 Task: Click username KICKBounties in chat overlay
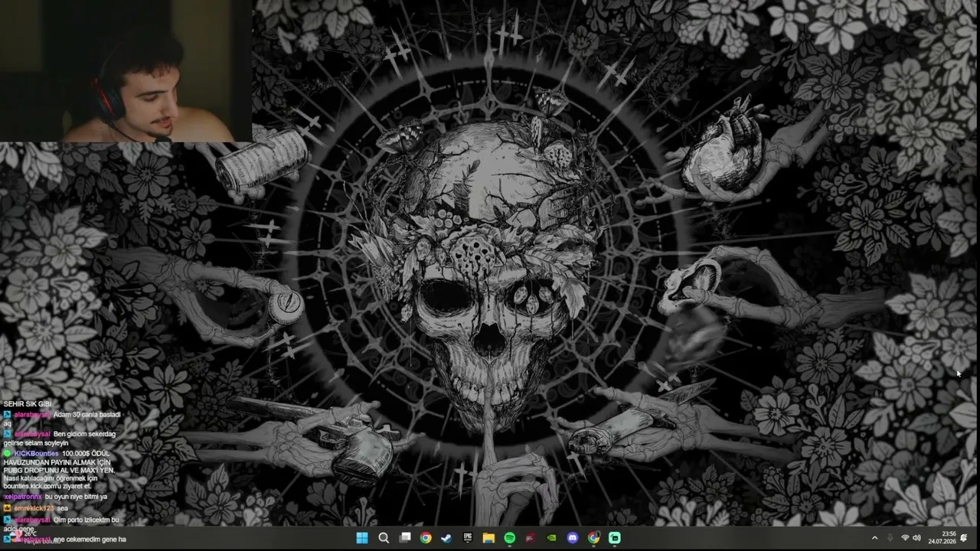37,454
